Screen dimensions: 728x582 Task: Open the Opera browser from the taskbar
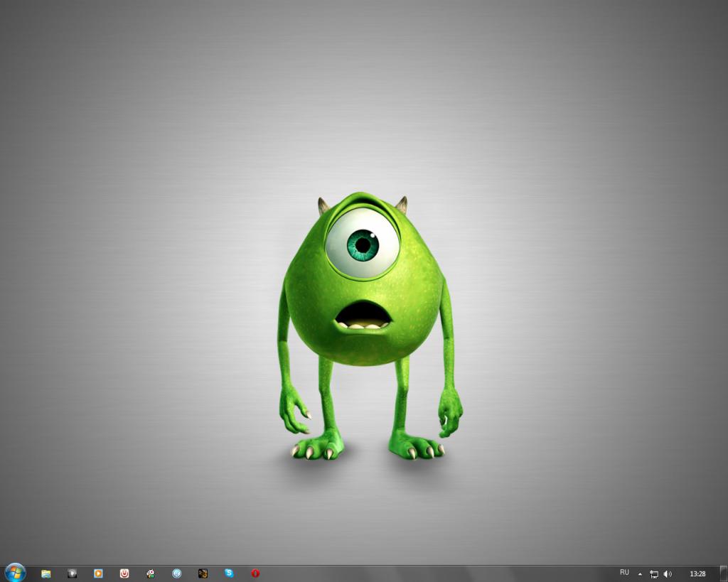tap(255, 573)
